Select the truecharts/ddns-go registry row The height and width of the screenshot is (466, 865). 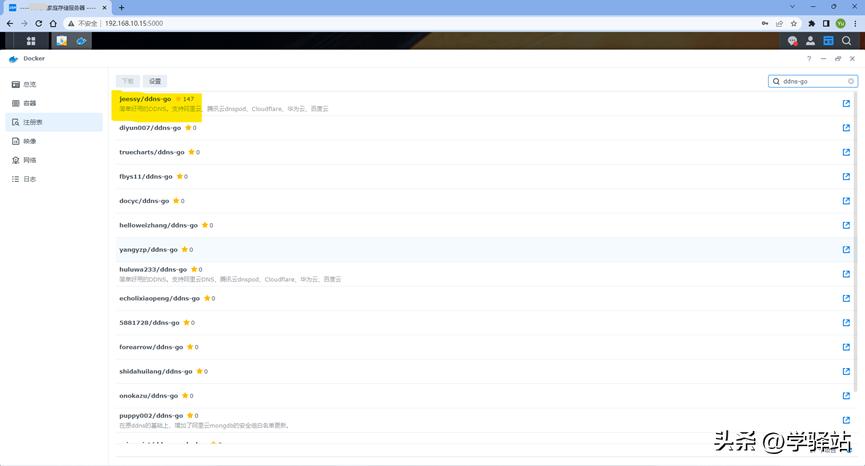tap(485, 152)
